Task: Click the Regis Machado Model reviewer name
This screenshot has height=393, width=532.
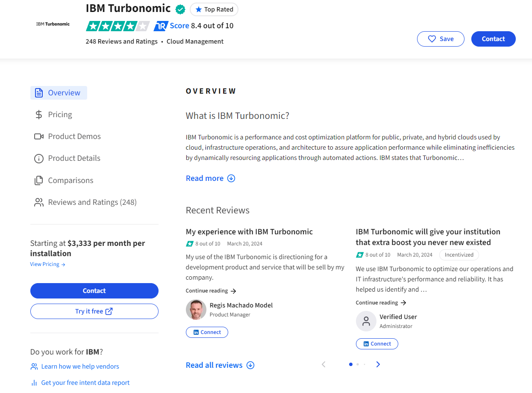Action: [241, 305]
